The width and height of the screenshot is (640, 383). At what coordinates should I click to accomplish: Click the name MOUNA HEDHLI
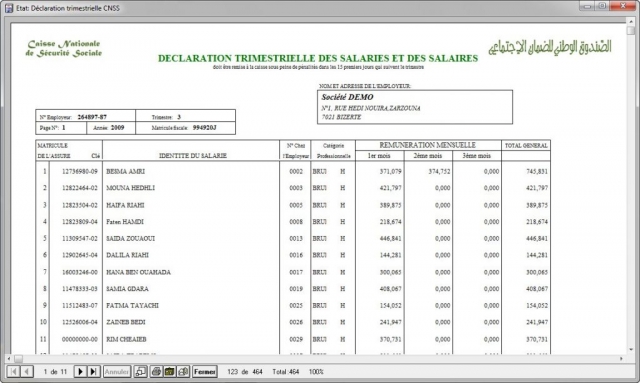coord(130,188)
